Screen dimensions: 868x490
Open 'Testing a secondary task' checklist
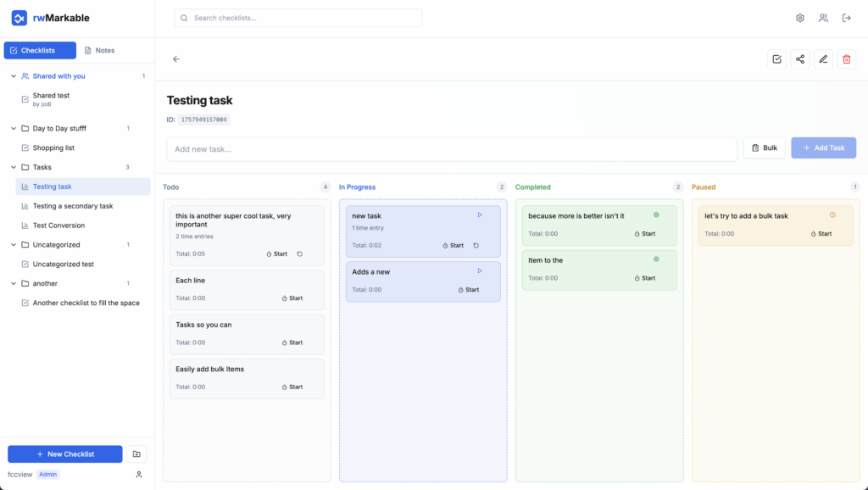tap(72, 206)
